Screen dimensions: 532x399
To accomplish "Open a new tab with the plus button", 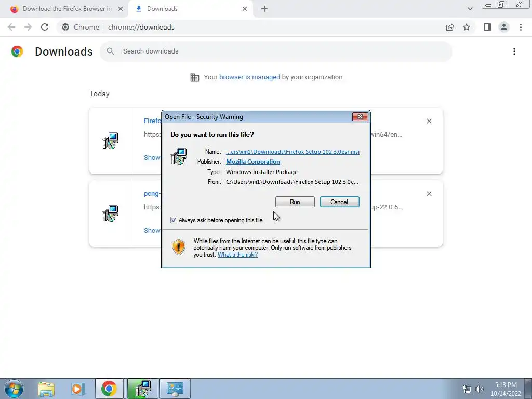I will point(264,9).
